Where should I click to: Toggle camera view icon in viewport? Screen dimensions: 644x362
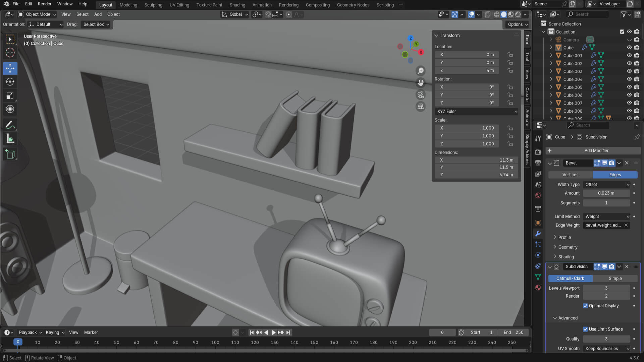click(420, 95)
